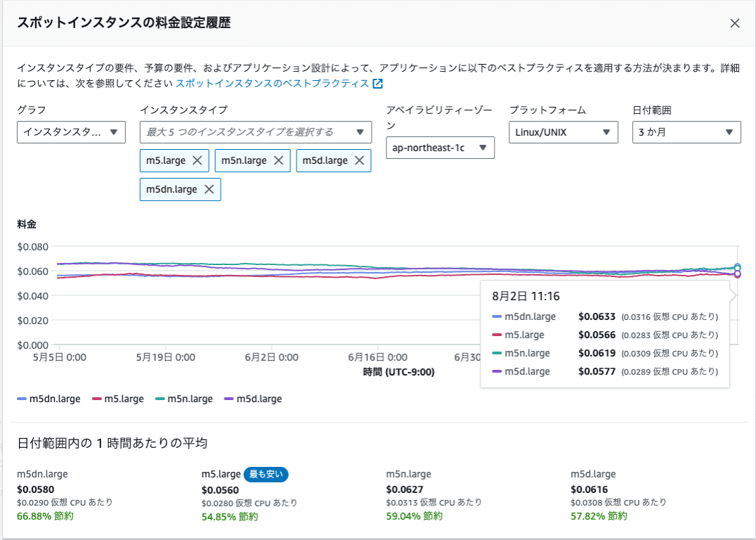The height and width of the screenshot is (540, 756).
Task: Remove the m5d.large instance type chip
Action: [x=359, y=161]
